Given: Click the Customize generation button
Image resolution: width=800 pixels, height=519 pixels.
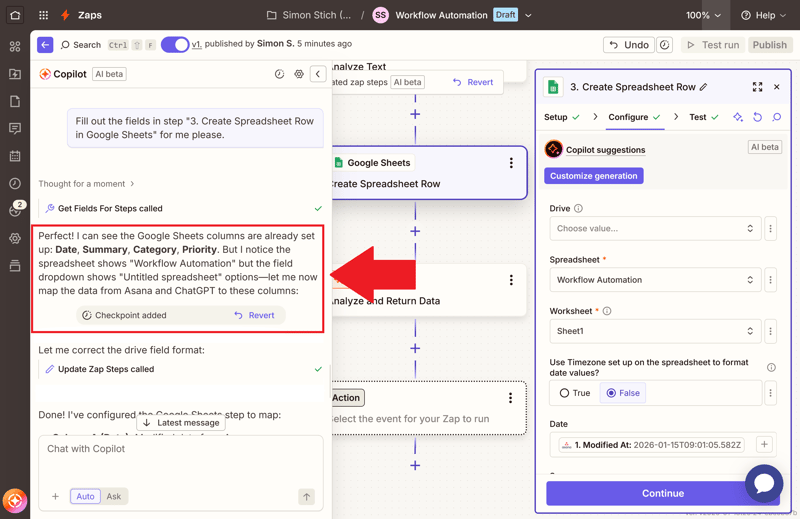Looking at the screenshot, I should [594, 176].
